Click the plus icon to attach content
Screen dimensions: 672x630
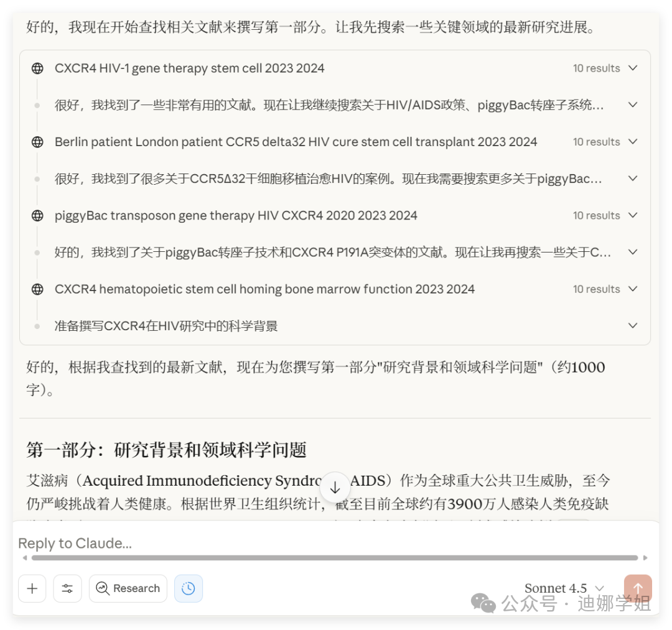click(x=32, y=588)
